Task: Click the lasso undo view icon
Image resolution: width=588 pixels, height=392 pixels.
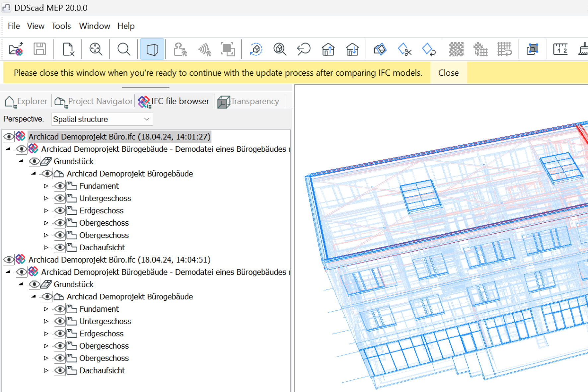Action: [304, 49]
